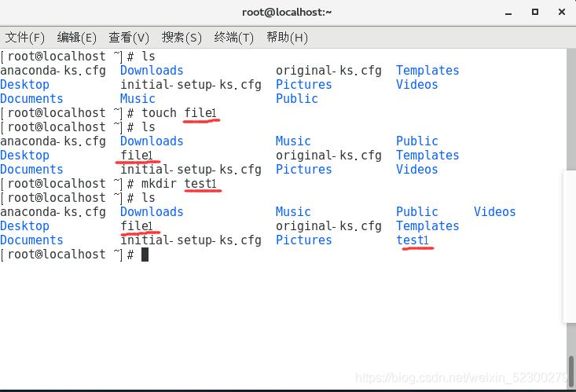Click Music on the Documents, Music, Public row
The height and width of the screenshot is (392, 576).
138,98
